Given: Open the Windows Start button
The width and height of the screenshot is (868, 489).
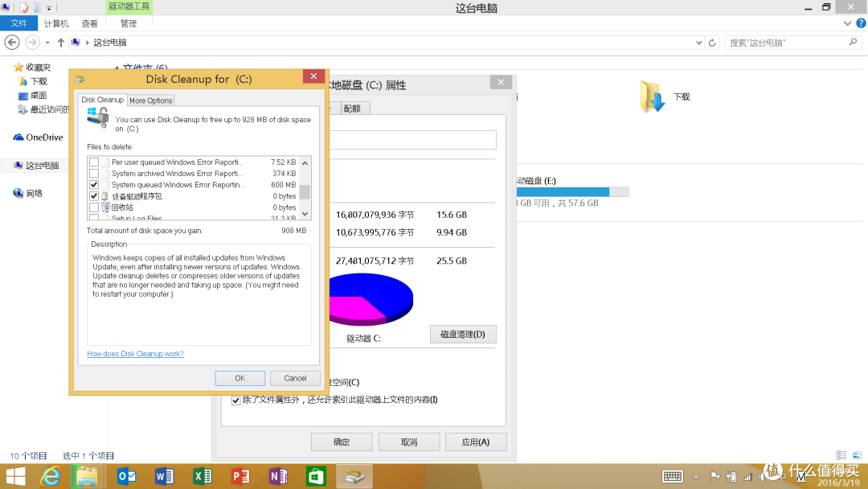Looking at the screenshot, I should coord(15,476).
